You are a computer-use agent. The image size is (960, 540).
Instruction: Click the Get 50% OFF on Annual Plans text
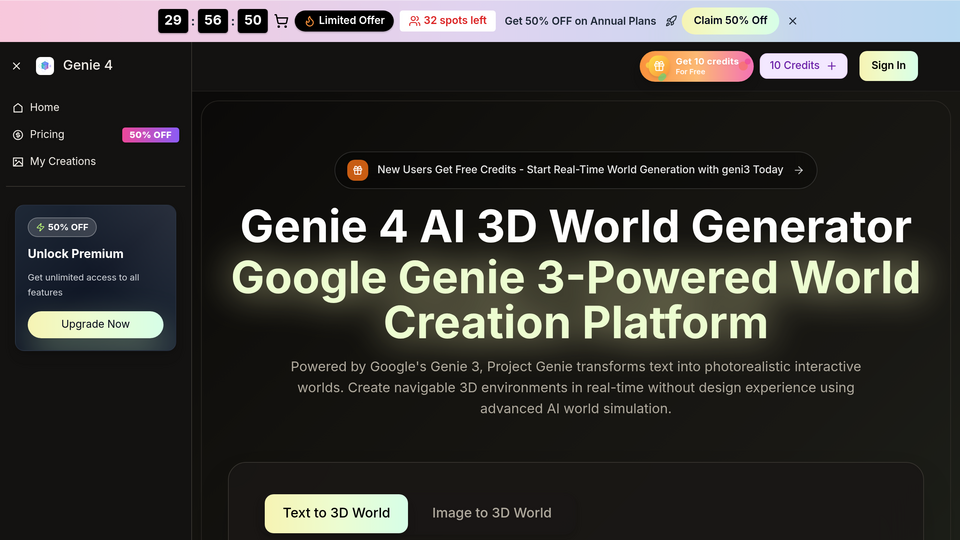(580, 21)
